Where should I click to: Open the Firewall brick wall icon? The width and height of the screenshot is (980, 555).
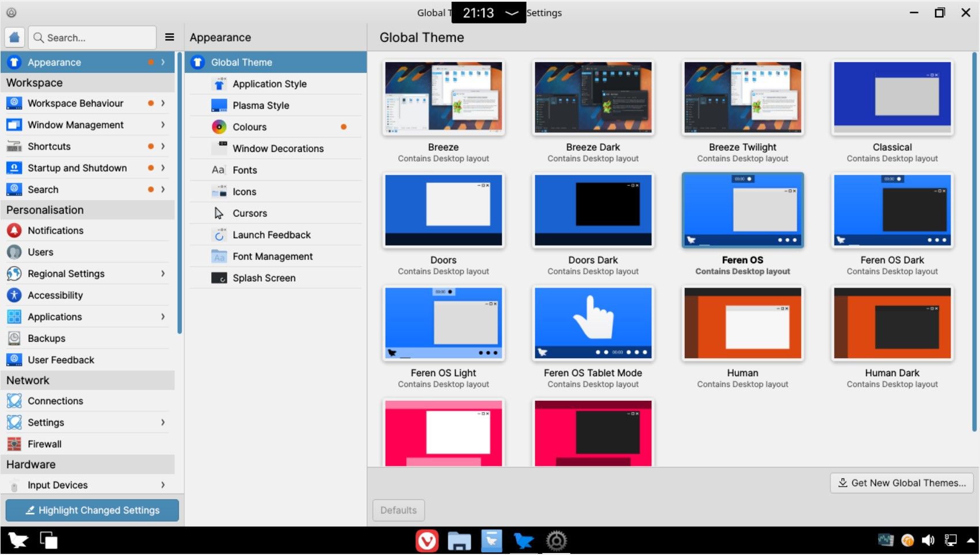pos(14,444)
